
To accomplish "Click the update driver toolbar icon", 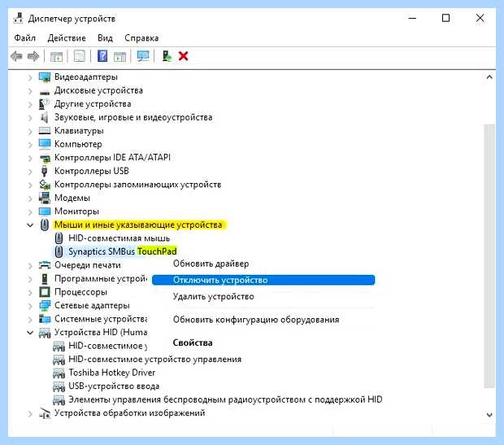I will (167, 56).
